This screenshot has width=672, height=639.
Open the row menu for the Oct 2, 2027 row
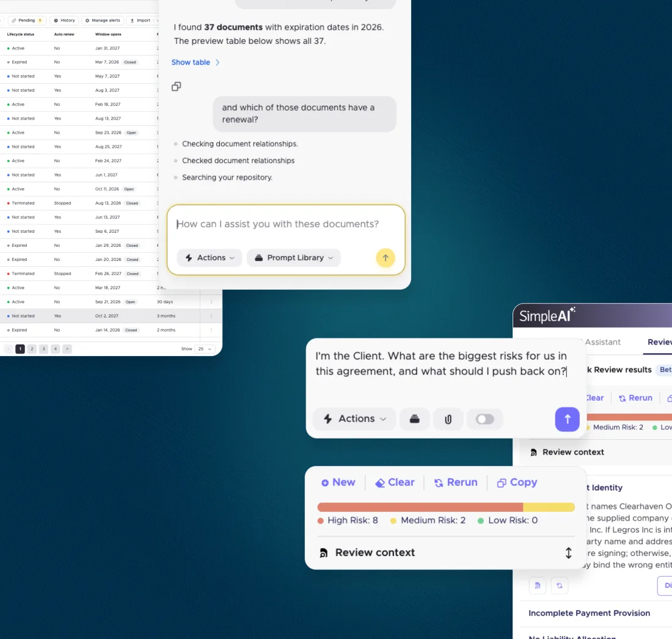point(211,316)
